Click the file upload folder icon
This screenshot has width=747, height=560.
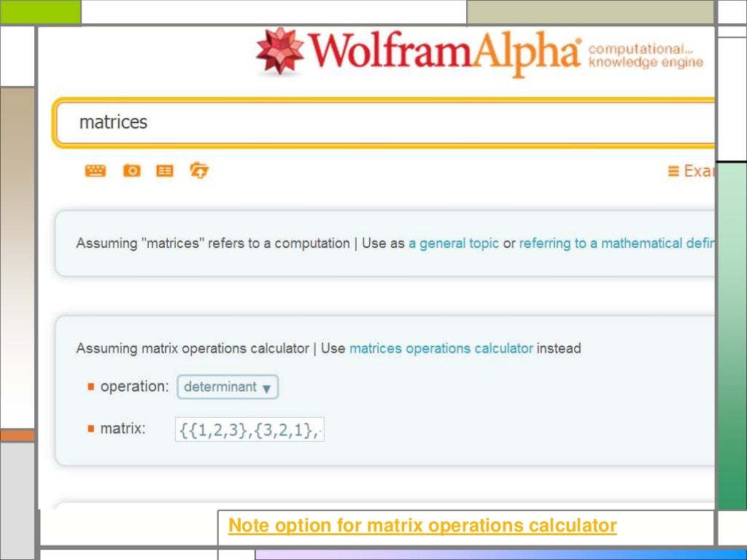pyautogui.click(x=199, y=170)
